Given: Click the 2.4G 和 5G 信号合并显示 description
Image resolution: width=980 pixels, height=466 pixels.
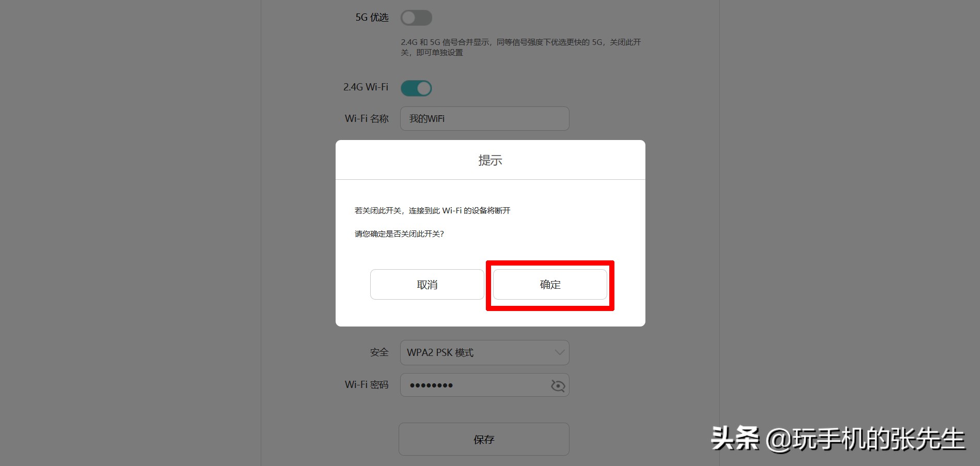Looking at the screenshot, I should click(x=521, y=47).
